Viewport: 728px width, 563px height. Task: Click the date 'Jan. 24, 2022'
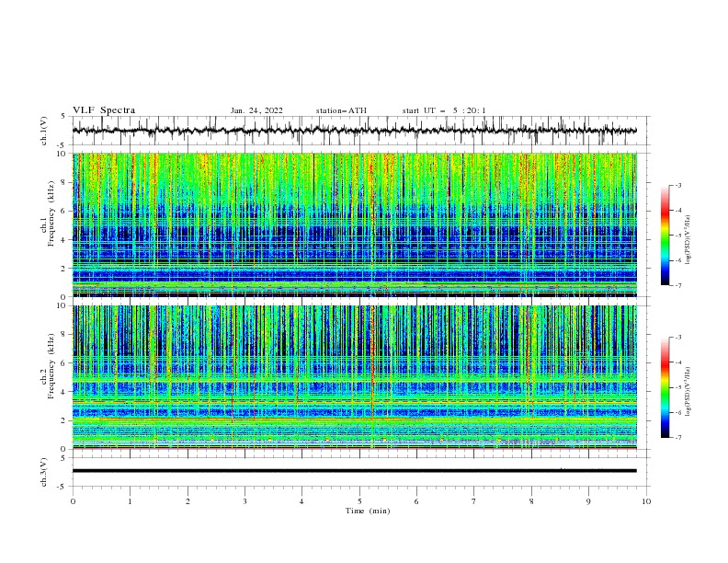[x=256, y=110]
